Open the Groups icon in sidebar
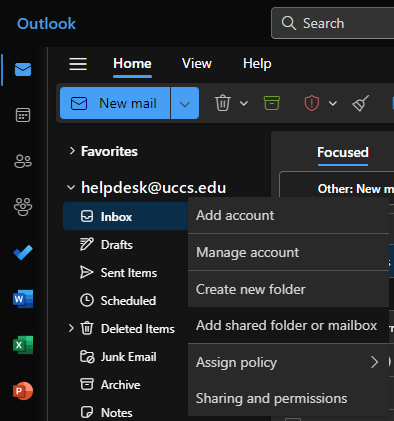 [x=23, y=207]
